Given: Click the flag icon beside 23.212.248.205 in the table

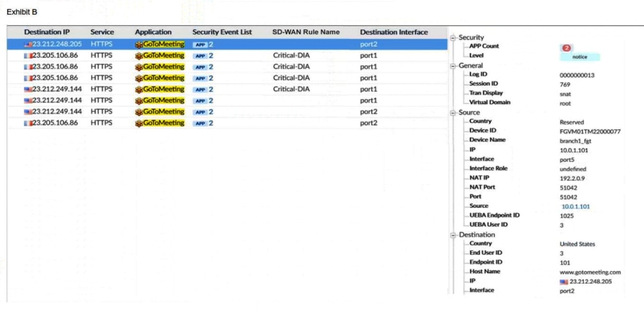Looking at the screenshot, I should click(28, 44).
